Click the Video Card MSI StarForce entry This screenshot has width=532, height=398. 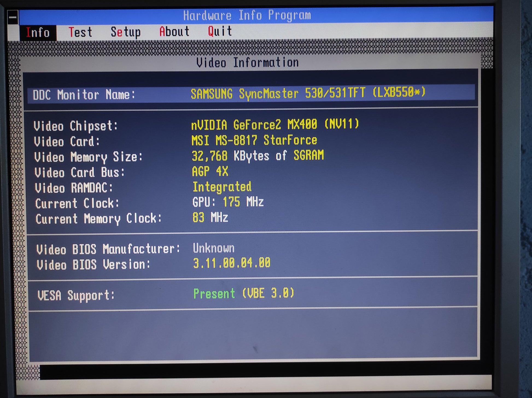(254, 141)
